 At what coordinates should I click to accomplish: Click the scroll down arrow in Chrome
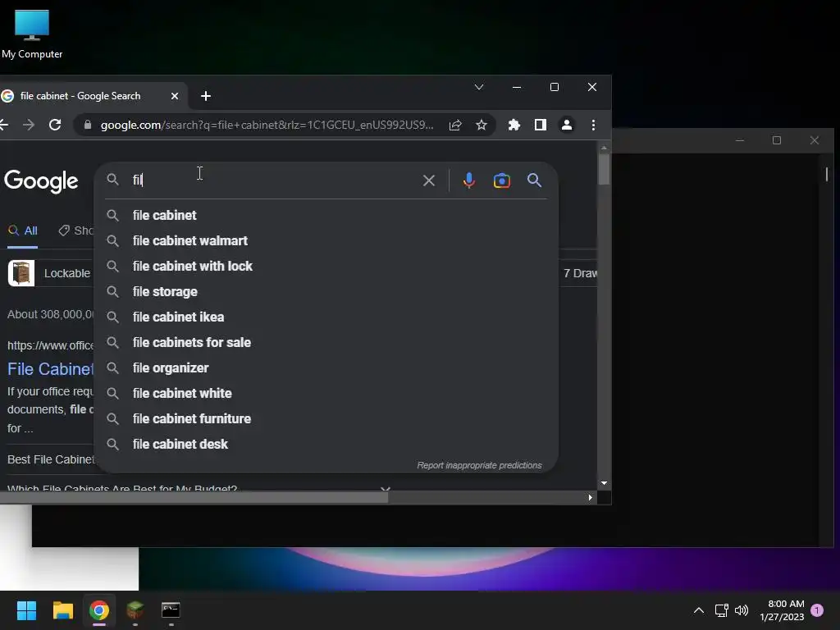pyautogui.click(x=604, y=483)
